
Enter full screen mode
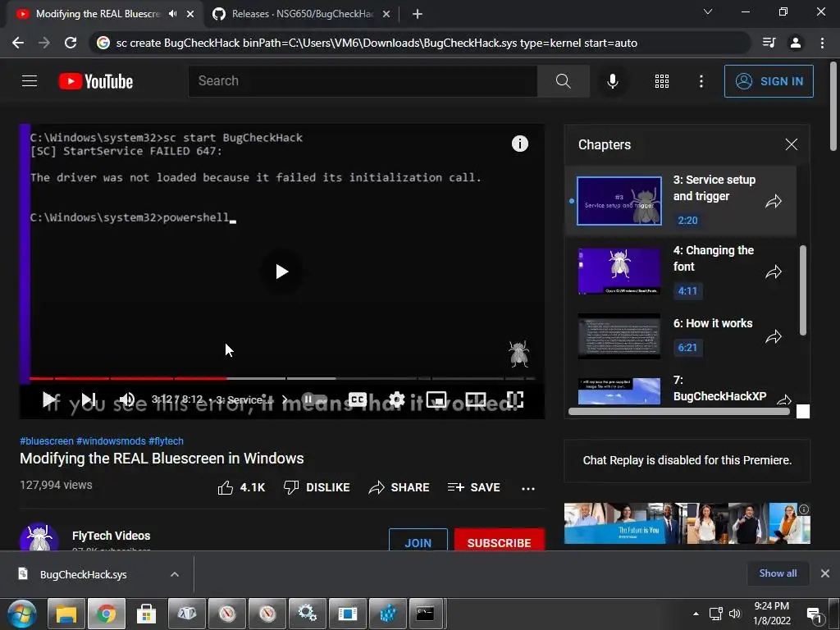click(515, 399)
